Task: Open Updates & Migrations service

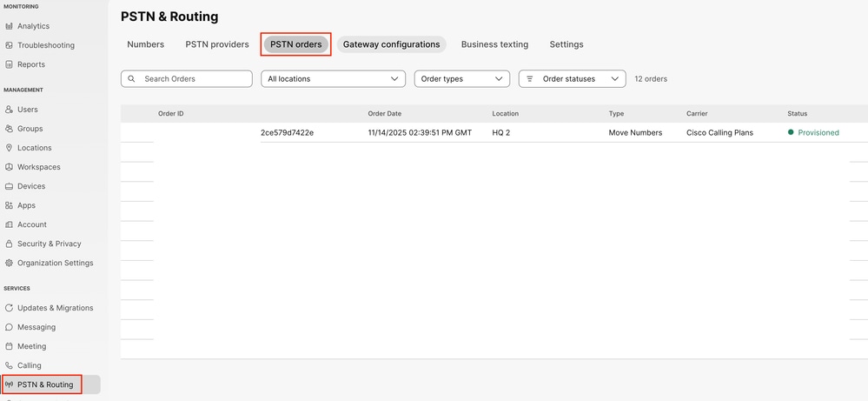Action: click(56, 308)
